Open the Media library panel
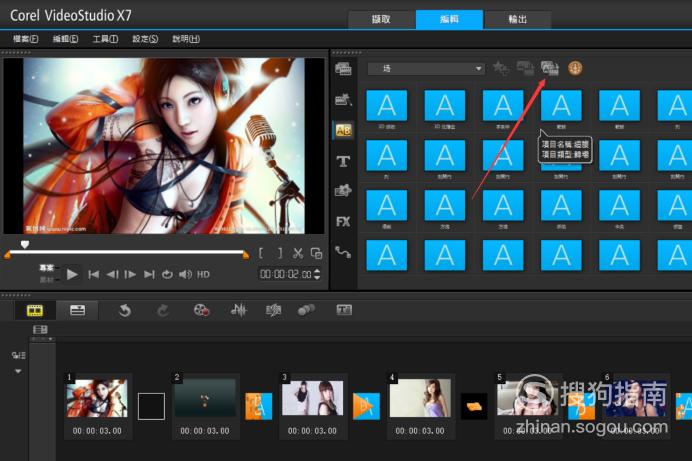This screenshot has width=692, height=461. pos(343,68)
